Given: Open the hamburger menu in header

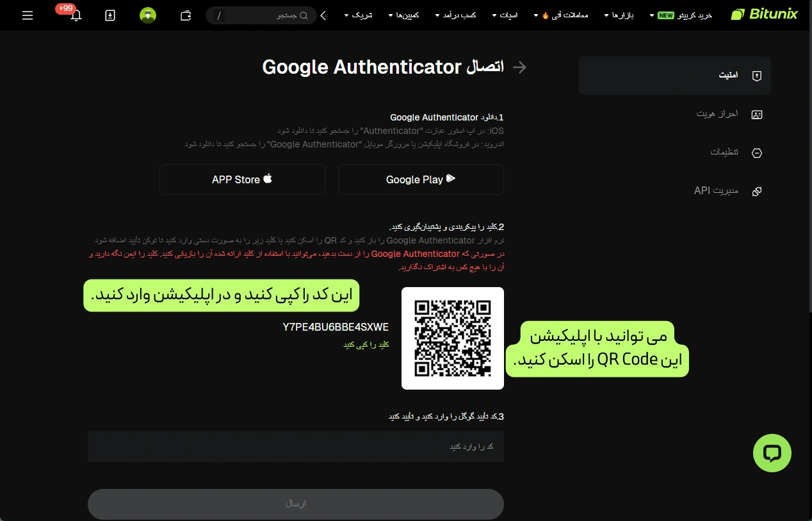Looking at the screenshot, I should [28, 15].
